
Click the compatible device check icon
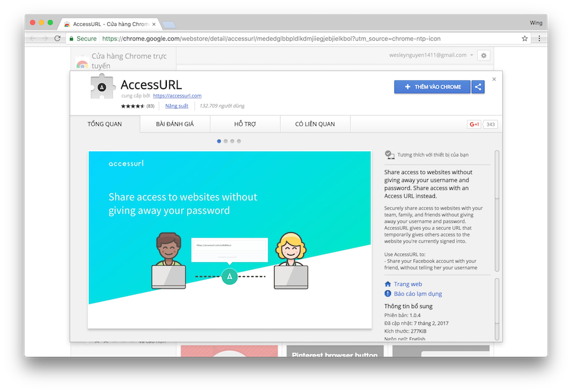[x=390, y=155]
